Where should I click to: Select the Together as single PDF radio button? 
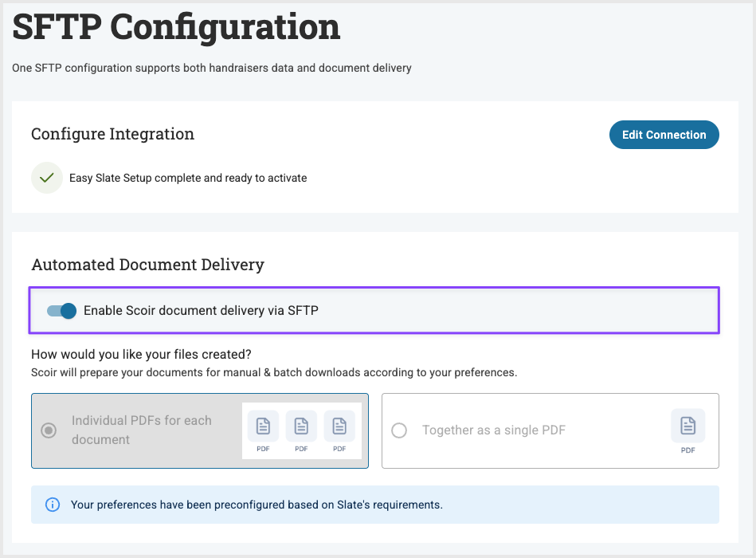(x=399, y=430)
